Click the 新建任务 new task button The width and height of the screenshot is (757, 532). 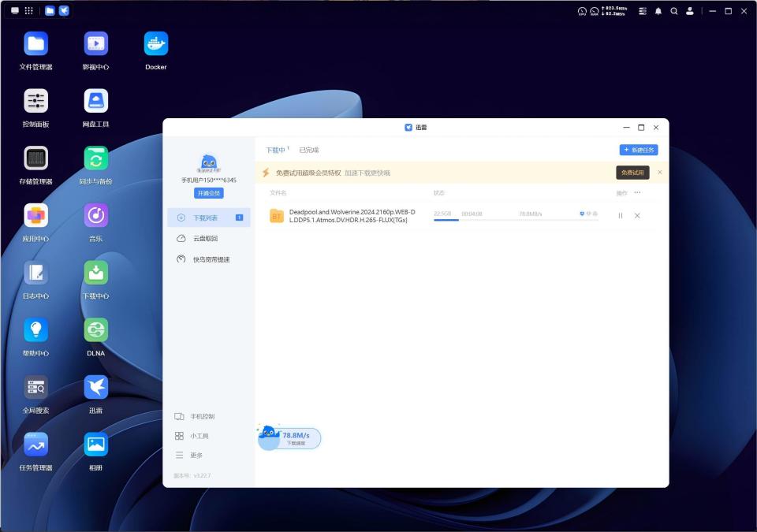pyautogui.click(x=639, y=150)
